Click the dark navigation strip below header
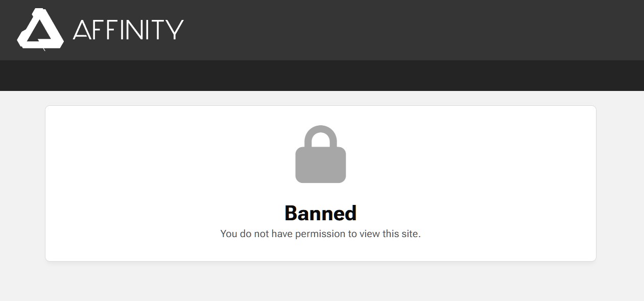 click(322, 76)
